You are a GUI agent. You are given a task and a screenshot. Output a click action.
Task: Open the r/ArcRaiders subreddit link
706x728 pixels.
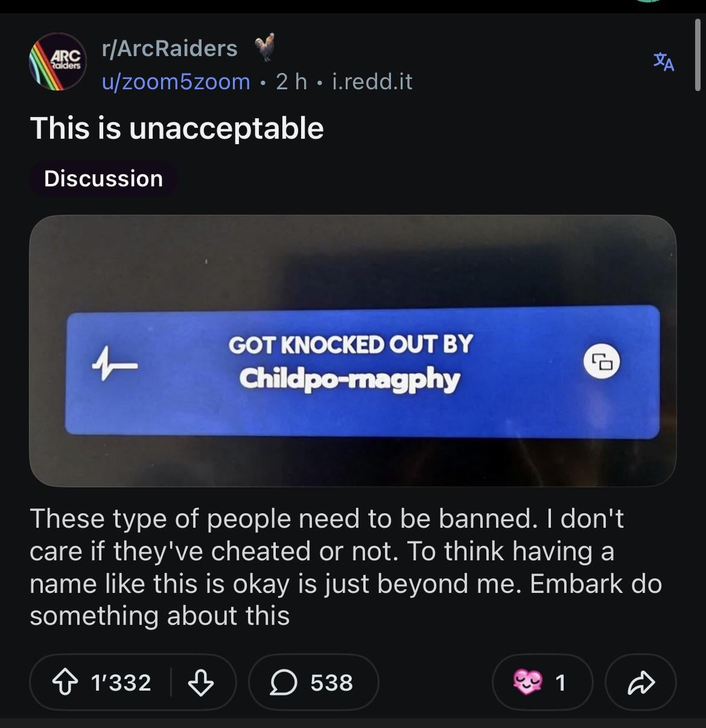[x=170, y=48]
